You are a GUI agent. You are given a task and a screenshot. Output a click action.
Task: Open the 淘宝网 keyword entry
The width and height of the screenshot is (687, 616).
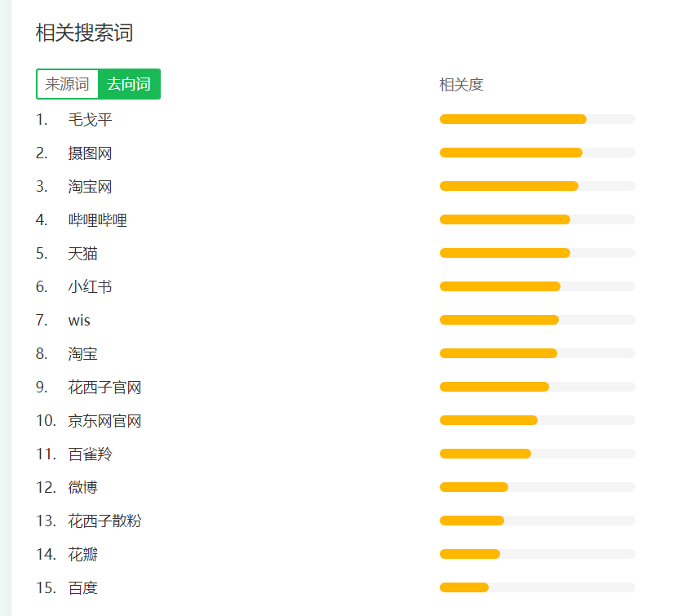point(91,187)
